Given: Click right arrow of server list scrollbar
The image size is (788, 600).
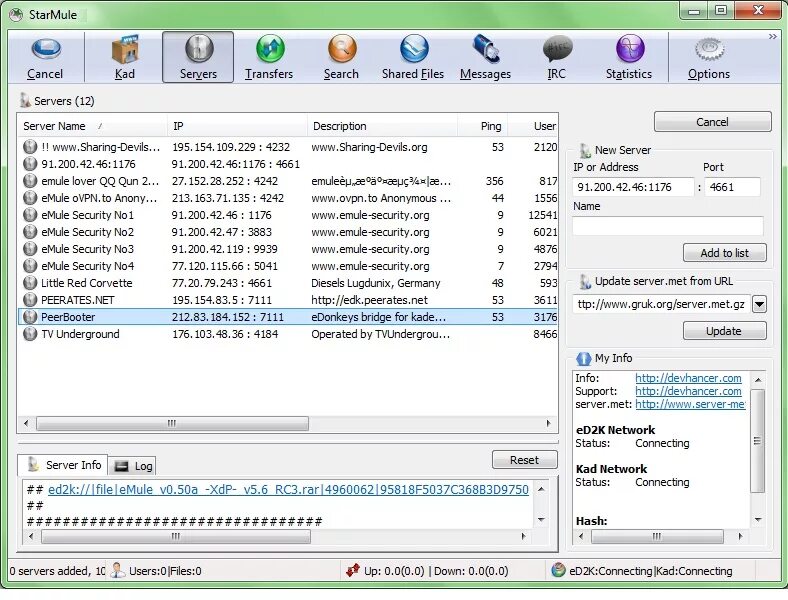Looking at the screenshot, I should point(549,423).
